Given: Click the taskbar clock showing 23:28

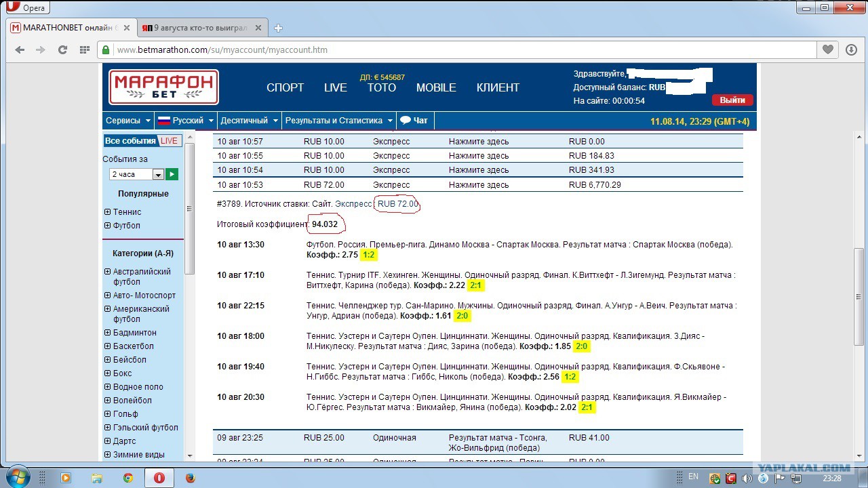Looking at the screenshot, I should [x=831, y=479].
